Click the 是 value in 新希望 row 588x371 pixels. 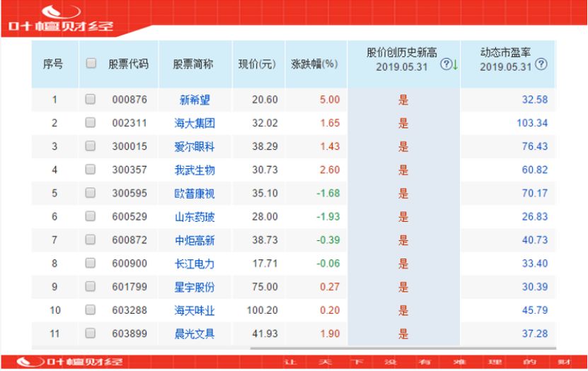[403, 100]
